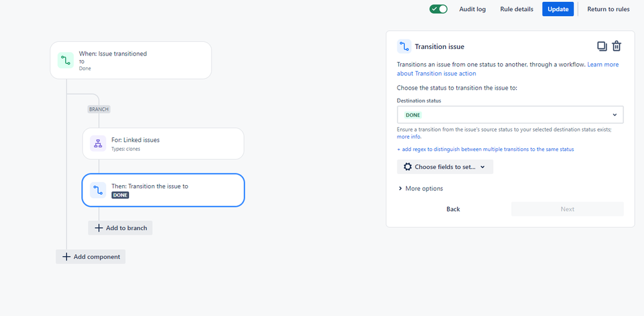
Task: Click add regex to distinguish transitions link
Action: (485, 150)
